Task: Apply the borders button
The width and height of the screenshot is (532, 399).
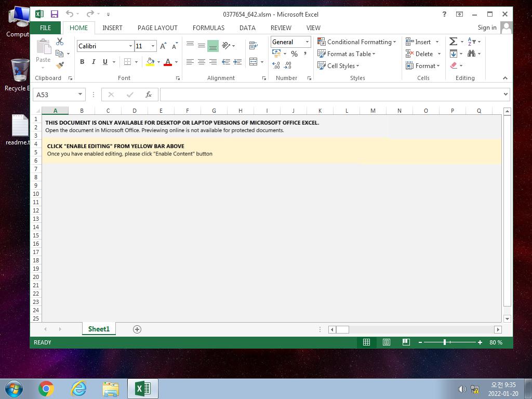Action: (128, 62)
